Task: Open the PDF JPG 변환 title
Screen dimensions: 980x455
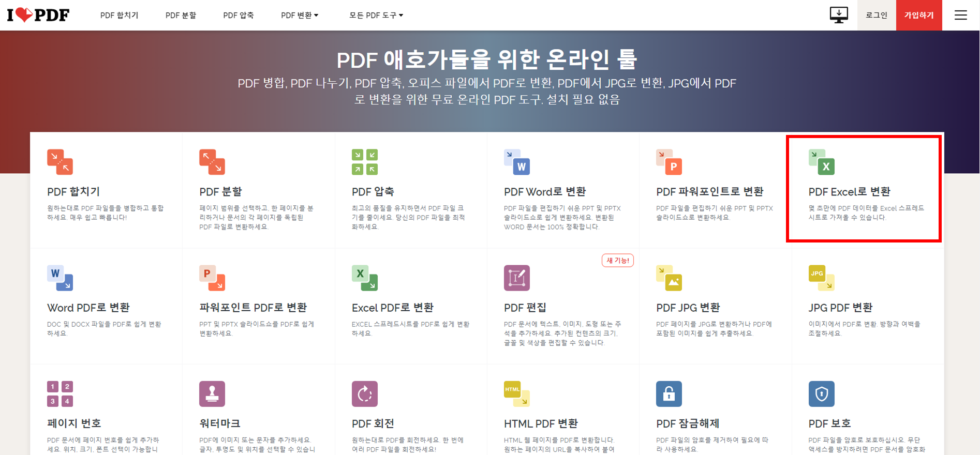Action: pyautogui.click(x=688, y=308)
